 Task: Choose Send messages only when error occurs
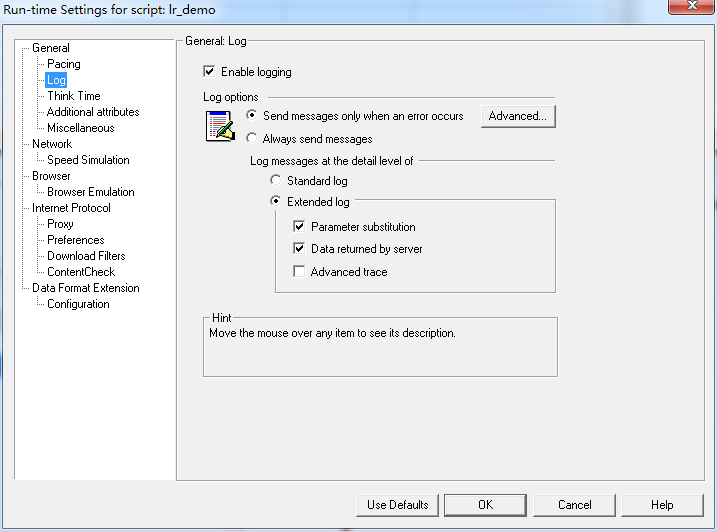point(252,116)
